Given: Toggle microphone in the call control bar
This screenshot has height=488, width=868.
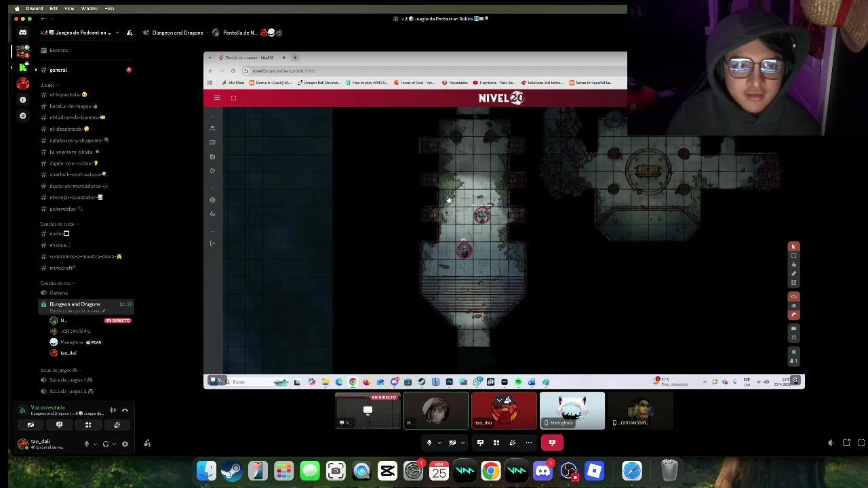Looking at the screenshot, I should tap(429, 443).
